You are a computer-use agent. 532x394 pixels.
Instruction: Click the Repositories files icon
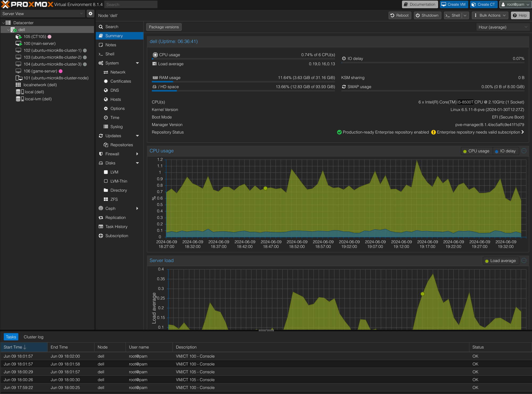pyautogui.click(x=106, y=145)
